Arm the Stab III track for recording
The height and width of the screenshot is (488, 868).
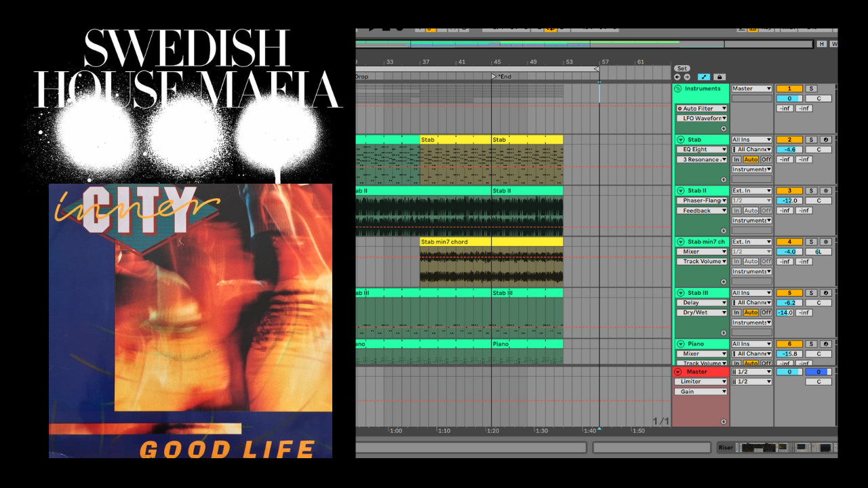point(825,293)
